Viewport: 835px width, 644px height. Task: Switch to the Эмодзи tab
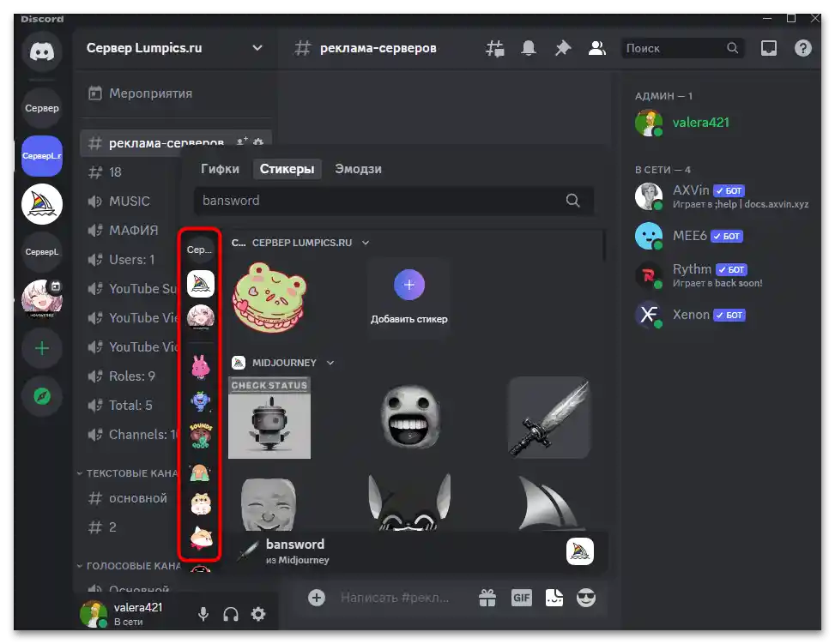[x=358, y=169]
